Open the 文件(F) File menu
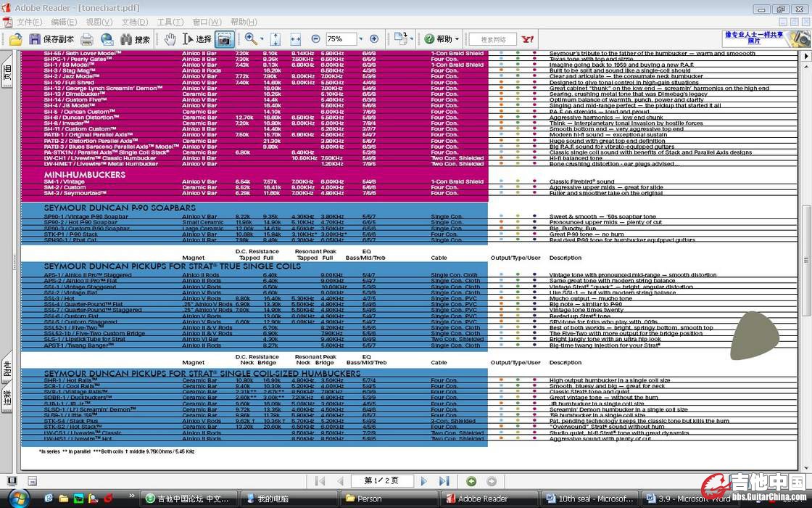812x508 pixels. (x=29, y=22)
